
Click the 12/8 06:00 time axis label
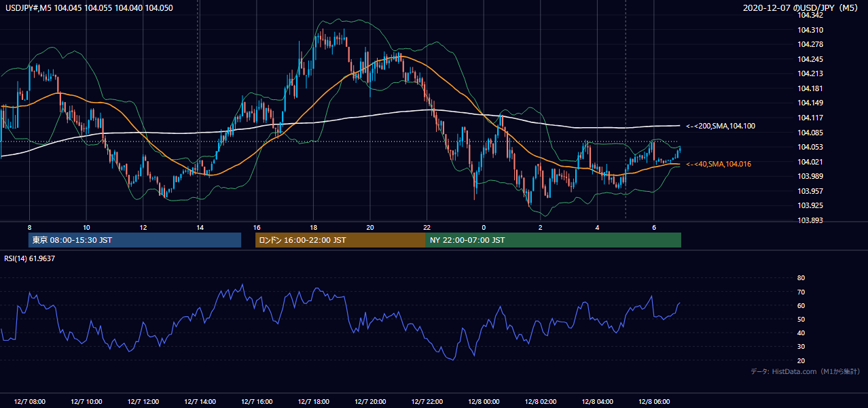654,402
